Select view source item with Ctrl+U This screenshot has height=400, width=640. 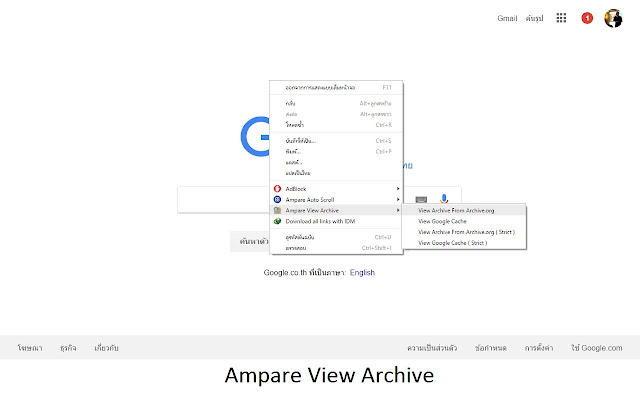[x=336, y=237]
